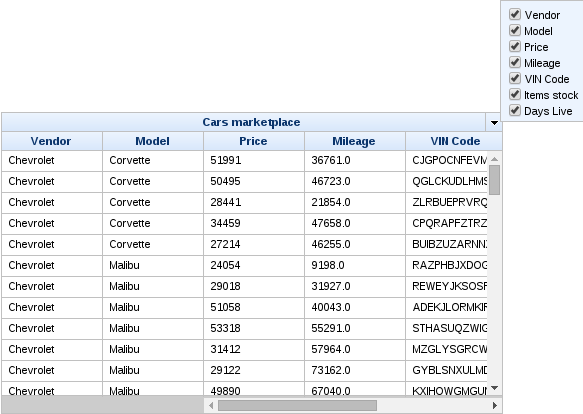The image size is (583, 414).
Task: Select the price cell 51058
Action: pos(254,308)
